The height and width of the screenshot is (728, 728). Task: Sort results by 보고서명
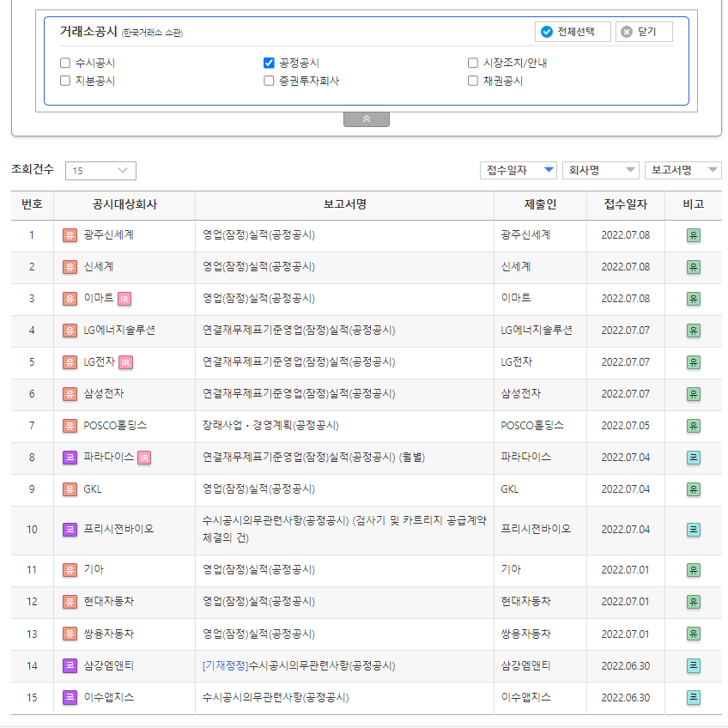(x=683, y=170)
